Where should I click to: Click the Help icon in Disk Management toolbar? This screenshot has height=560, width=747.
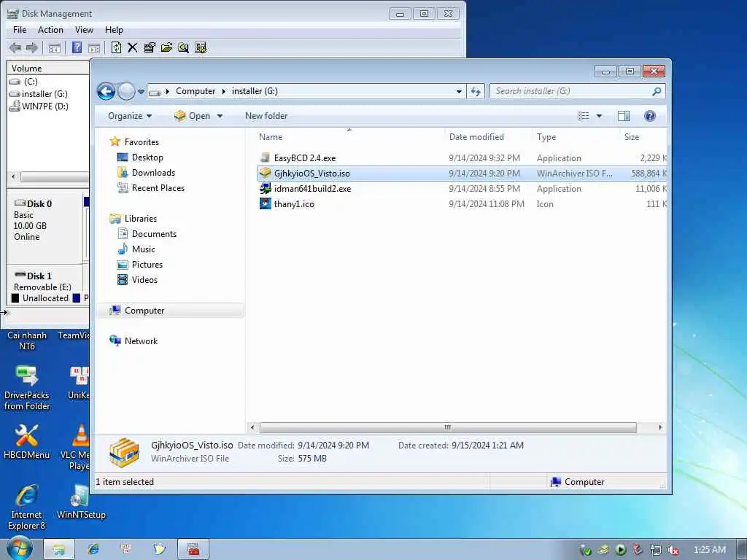pyautogui.click(x=77, y=47)
